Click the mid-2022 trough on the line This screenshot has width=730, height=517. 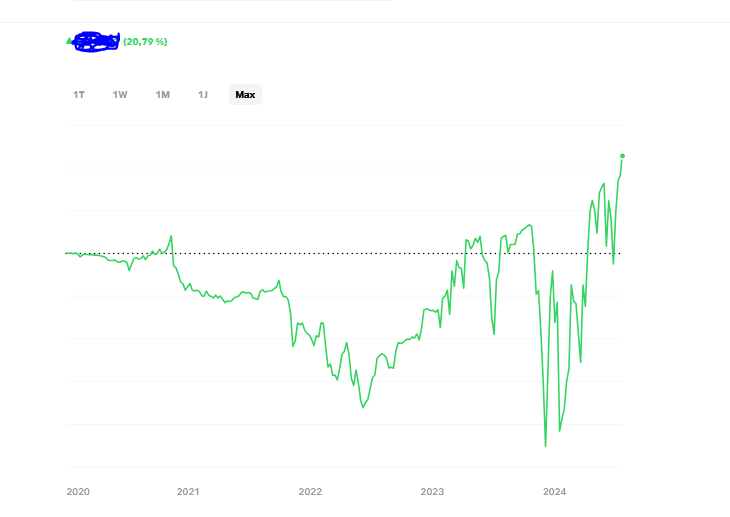pyautogui.click(x=363, y=408)
